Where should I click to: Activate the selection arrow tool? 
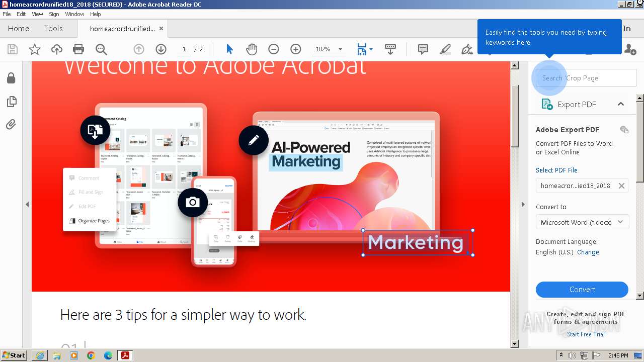(229, 49)
